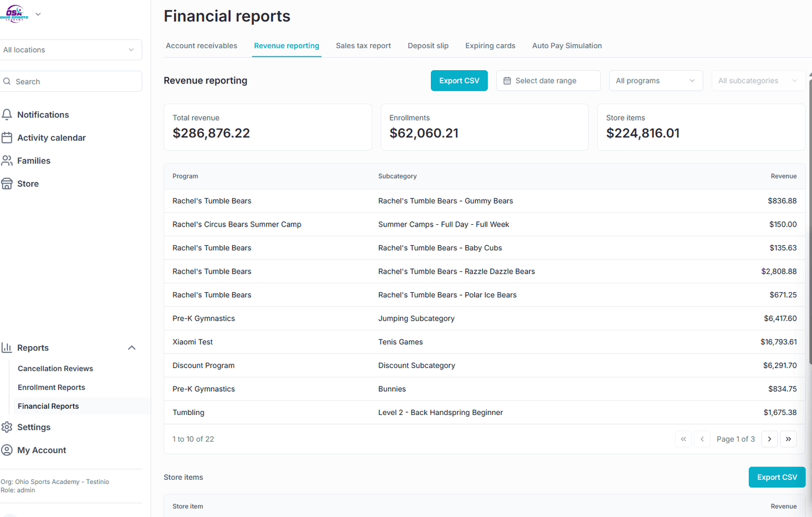Jump to last page of table
This screenshot has height=517, width=812.
788,439
